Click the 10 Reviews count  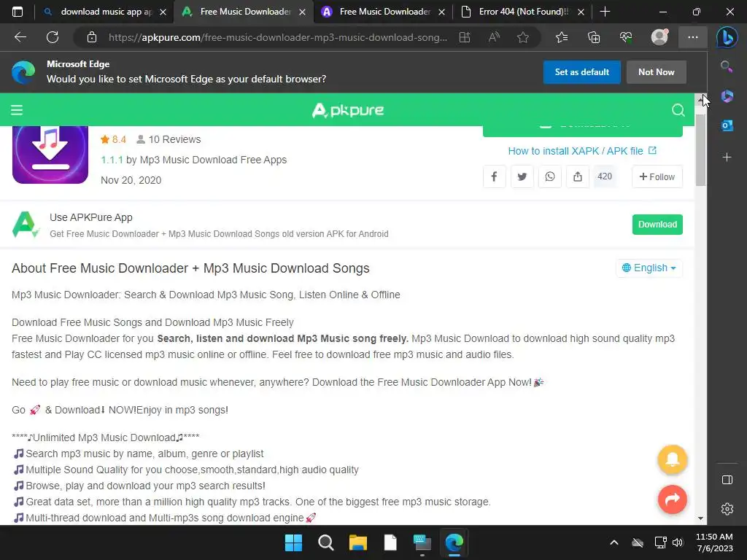tap(169, 139)
